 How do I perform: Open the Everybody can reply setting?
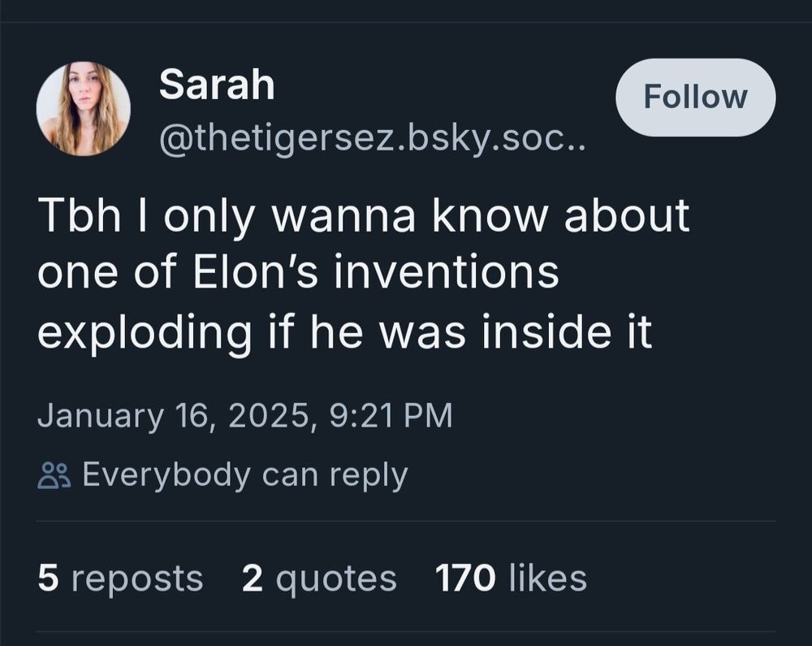(x=223, y=475)
